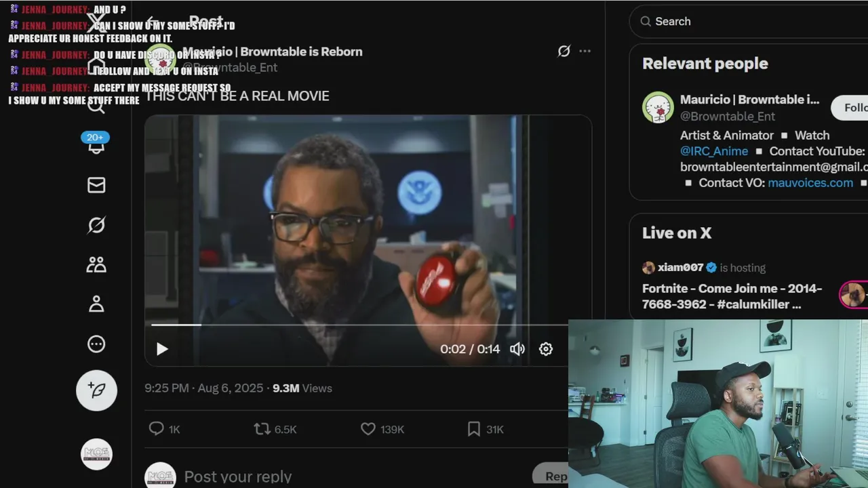
Task: Click the compose Post feather button
Action: click(96, 390)
